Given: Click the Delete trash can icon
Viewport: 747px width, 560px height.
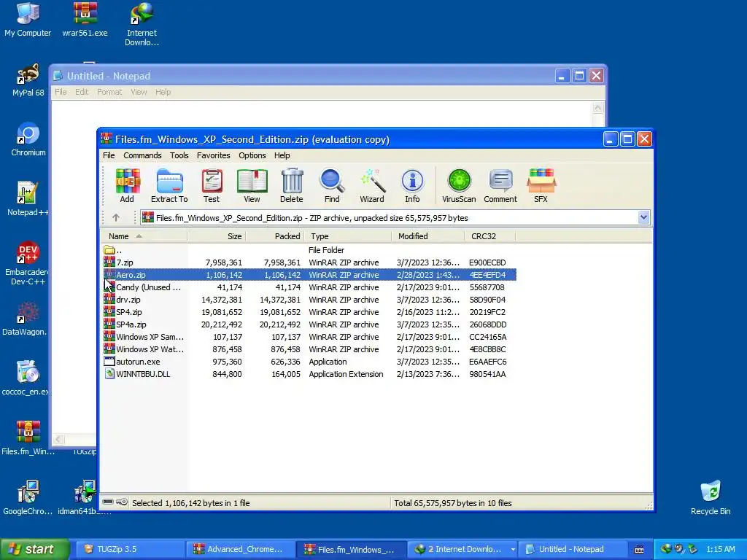Looking at the screenshot, I should click(292, 186).
